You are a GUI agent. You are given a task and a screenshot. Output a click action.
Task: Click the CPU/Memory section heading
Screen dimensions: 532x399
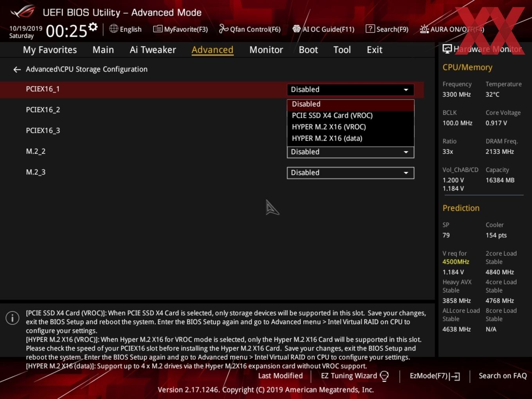(467, 67)
